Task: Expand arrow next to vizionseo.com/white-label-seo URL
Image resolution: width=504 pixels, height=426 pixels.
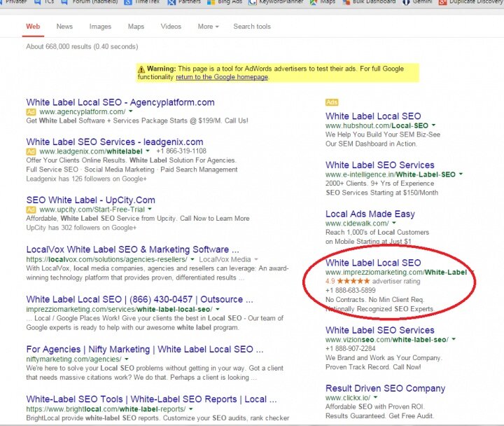Action: tap(454, 339)
